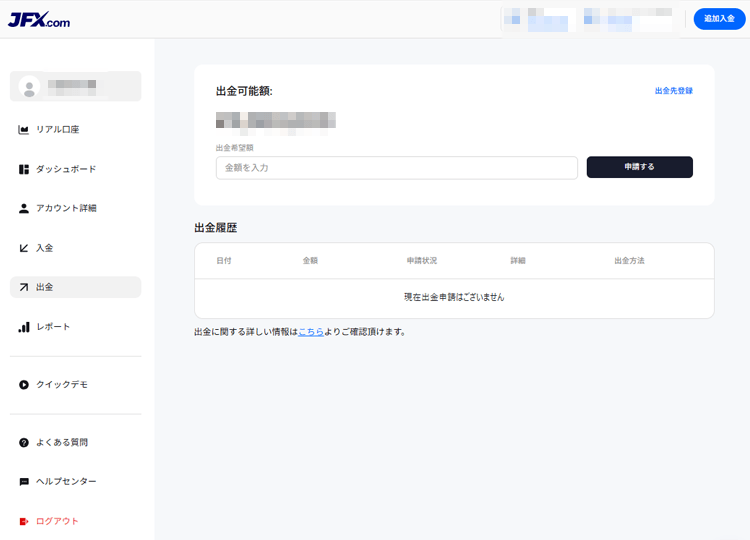Screen dimensions: 750x540
Task: Click the クイックデモ play icon
Action: [x=23, y=385]
